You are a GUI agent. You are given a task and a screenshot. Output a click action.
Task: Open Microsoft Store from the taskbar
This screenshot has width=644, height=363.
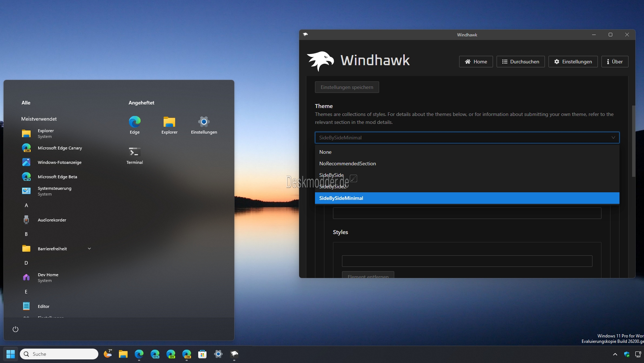point(203,354)
